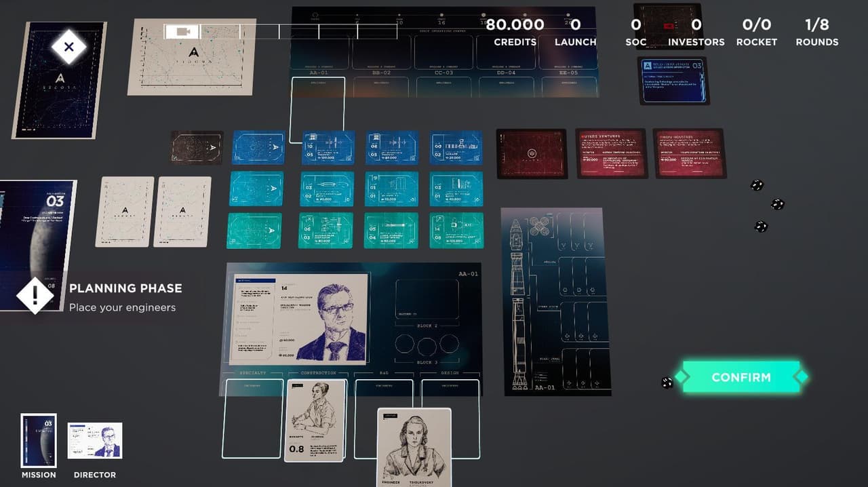Click the rocket blueprint board
The width and height of the screenshot is (868, 487).
pos(555,301)
